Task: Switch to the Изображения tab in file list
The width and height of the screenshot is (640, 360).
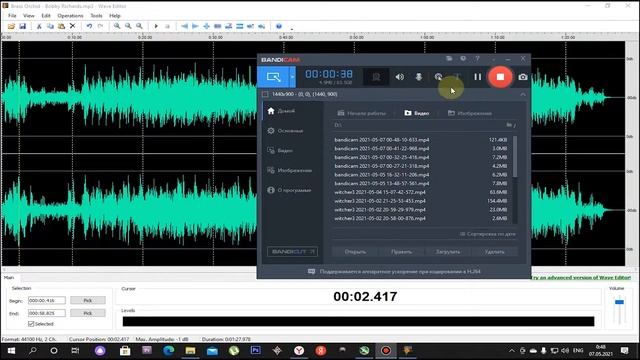Action: (x=469, y=113)
